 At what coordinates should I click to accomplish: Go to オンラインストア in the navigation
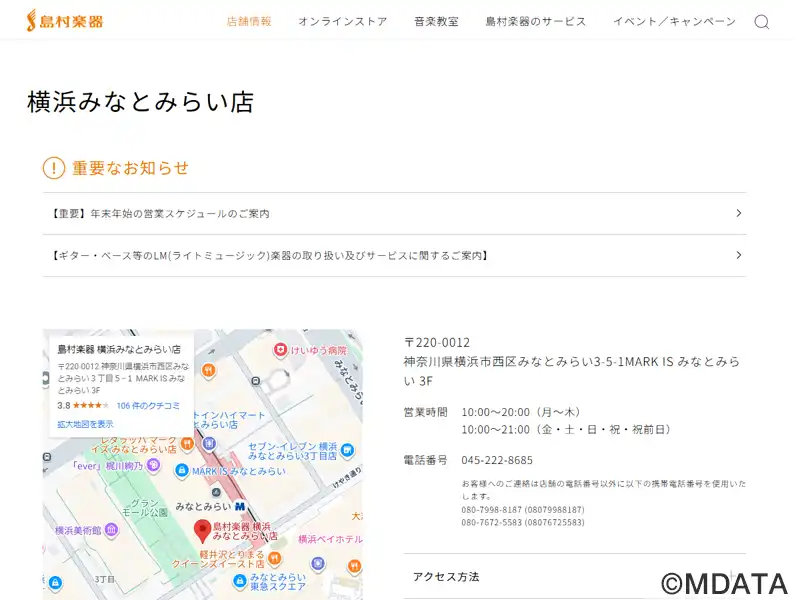342,22
